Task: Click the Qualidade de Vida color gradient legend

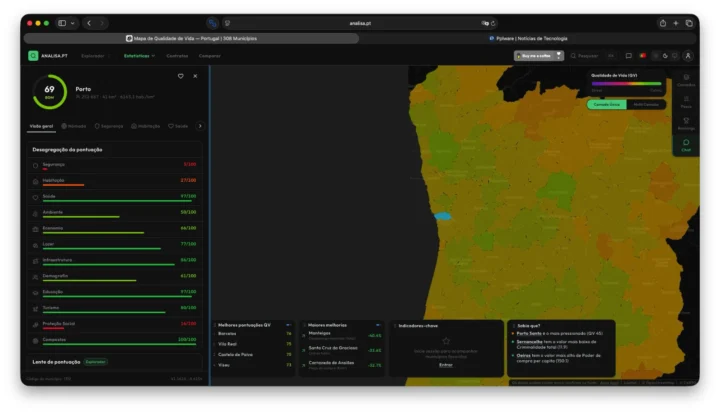Action: coord(626,84)
